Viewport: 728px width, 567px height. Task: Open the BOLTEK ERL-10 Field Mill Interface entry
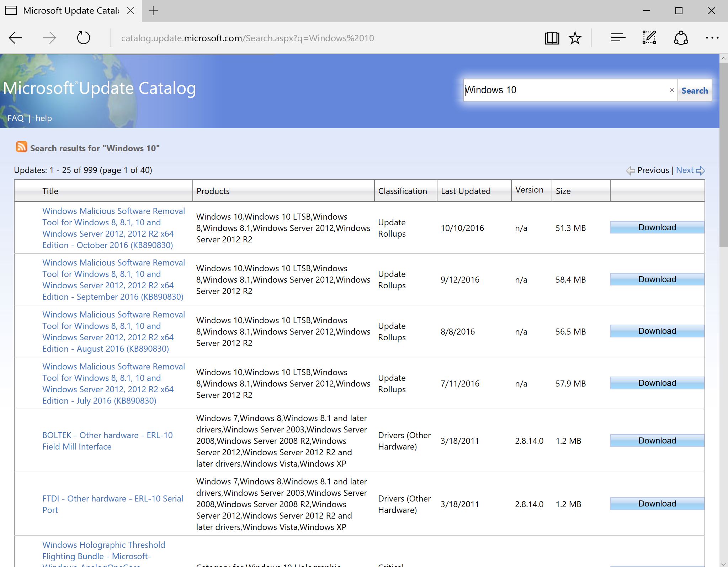tap(107, 441)
